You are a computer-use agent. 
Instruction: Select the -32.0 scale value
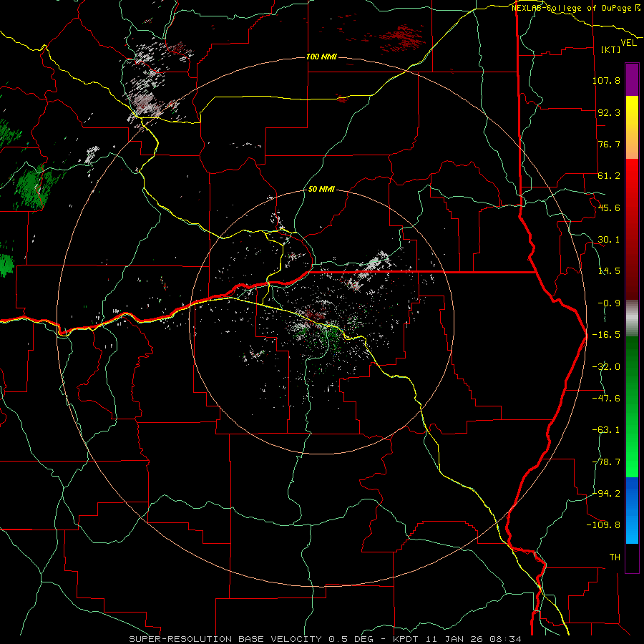(x=606, y=367)
